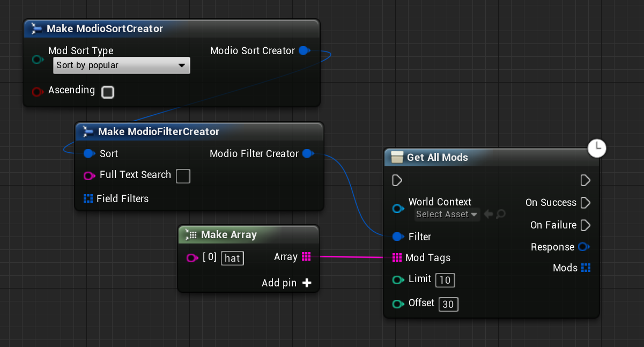Click the Get All Mods input exec pin

(x=397, y=180)
